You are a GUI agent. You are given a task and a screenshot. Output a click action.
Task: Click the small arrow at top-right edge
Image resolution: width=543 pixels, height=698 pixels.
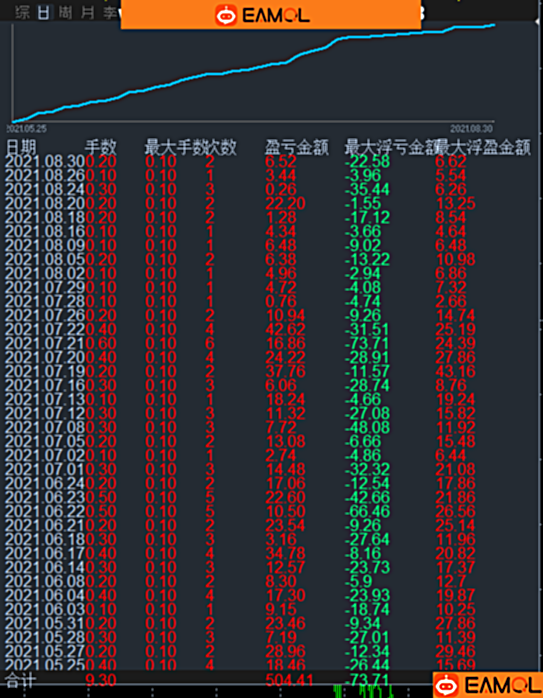pyautogui.click(x=538, y=21)
